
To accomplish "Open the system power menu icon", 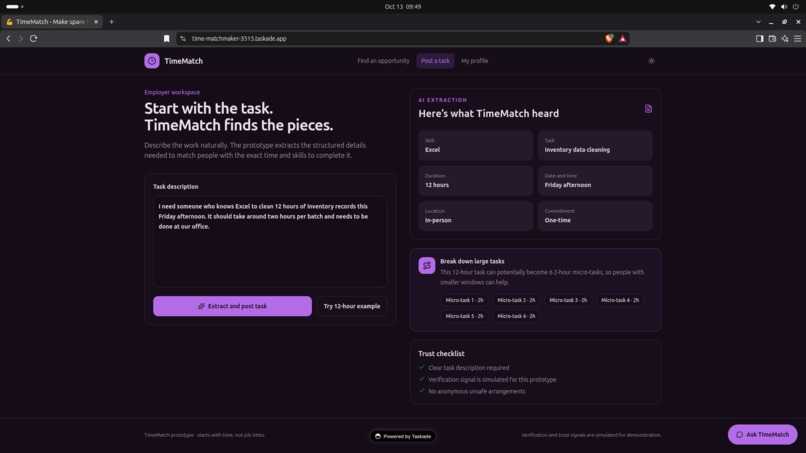I will 796,7.
